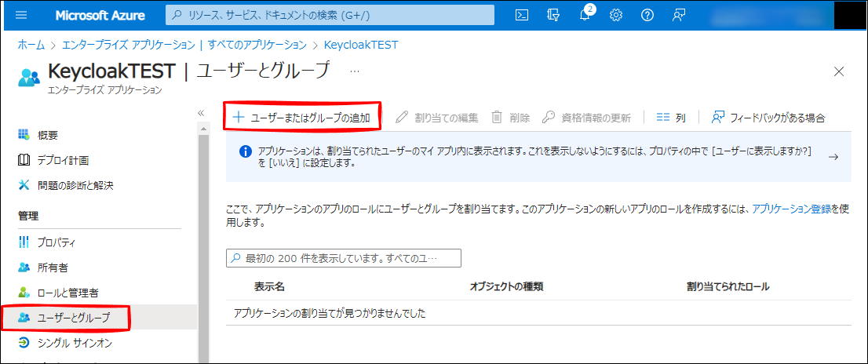Open the 列 columns toolbar button
The width and height of the screenshot is (868, 364).
(671, 118)
